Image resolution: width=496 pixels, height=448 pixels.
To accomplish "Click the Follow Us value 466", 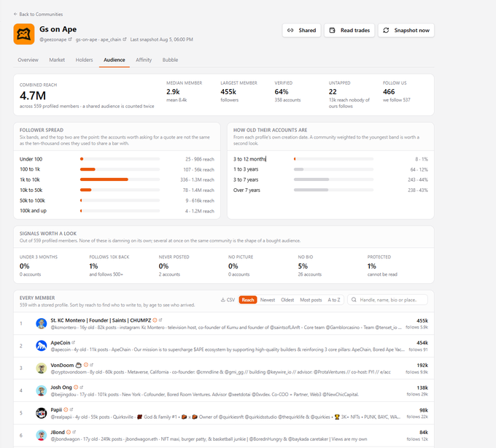I will (x=389, y=92).
